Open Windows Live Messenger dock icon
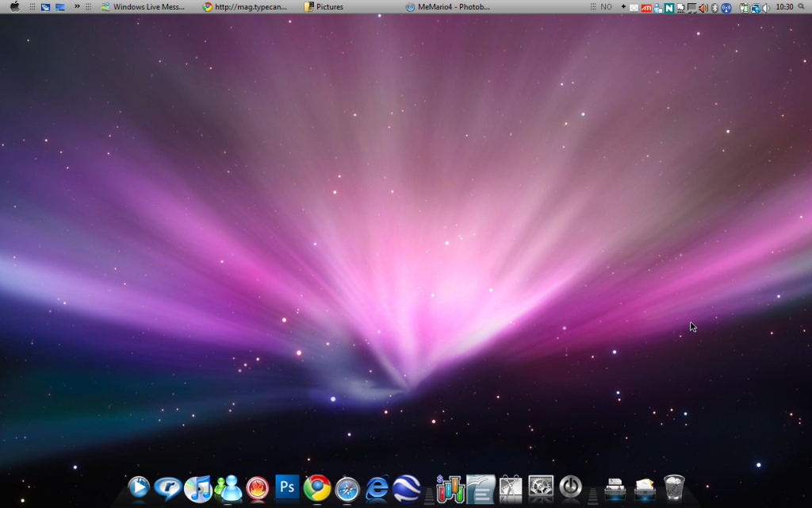Image resolution: width=812 pixels, height=508 pixels. 228,487
